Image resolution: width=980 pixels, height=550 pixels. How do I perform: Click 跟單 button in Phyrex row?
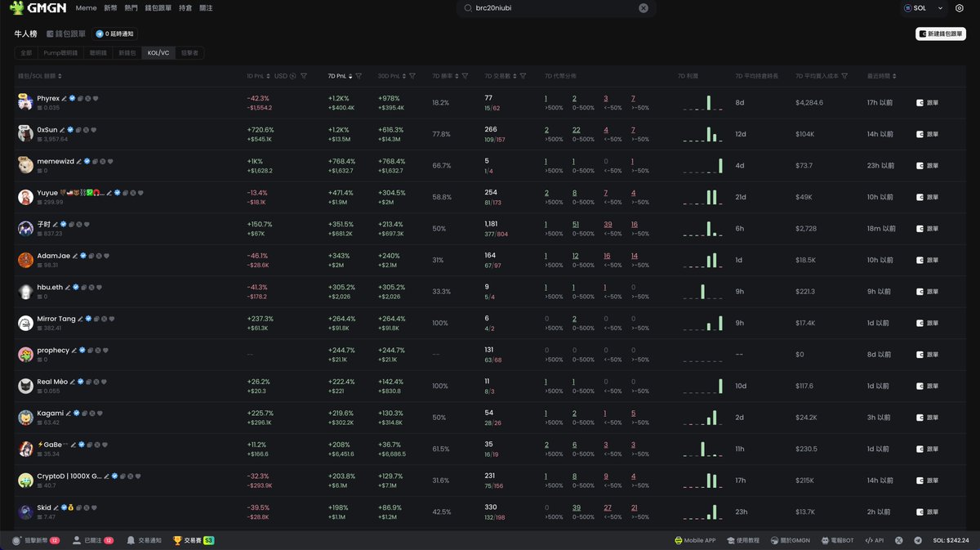click(x=927, y=102)
